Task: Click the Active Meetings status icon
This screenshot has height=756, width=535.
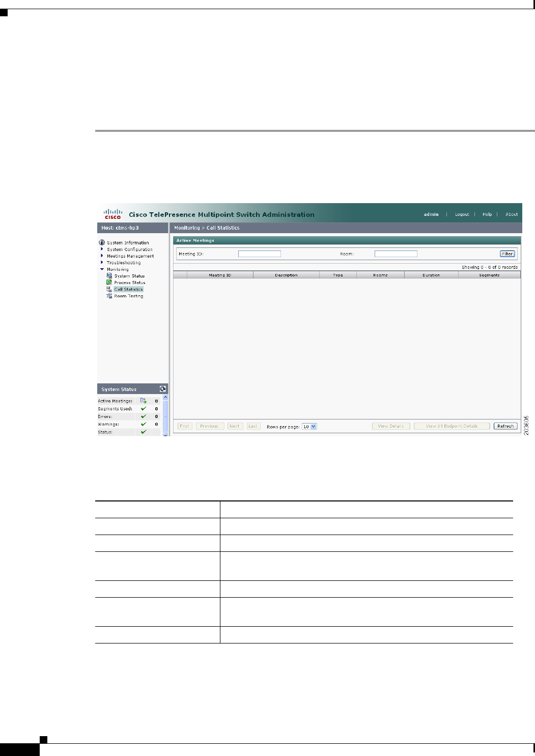Action: pos(144,401)
